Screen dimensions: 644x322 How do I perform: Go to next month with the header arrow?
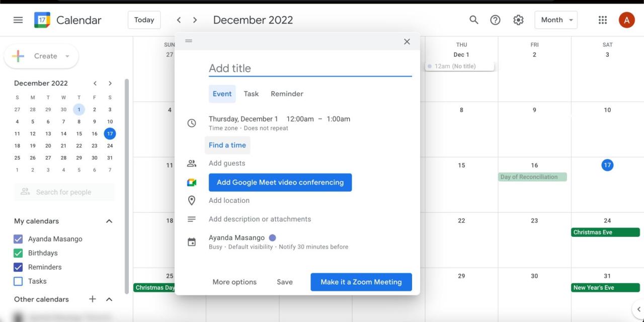(195, 20)
